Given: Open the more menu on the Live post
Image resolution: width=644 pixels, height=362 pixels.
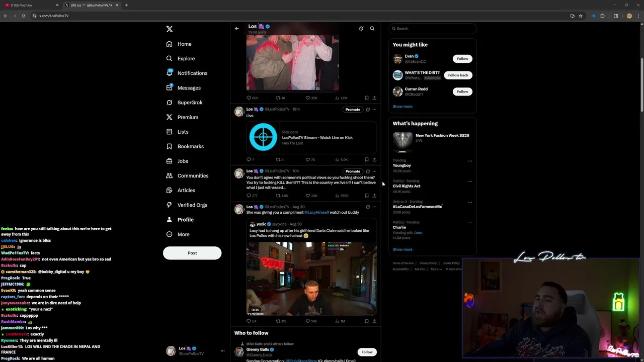Looking at the screenshot, I should coord(374,110).
